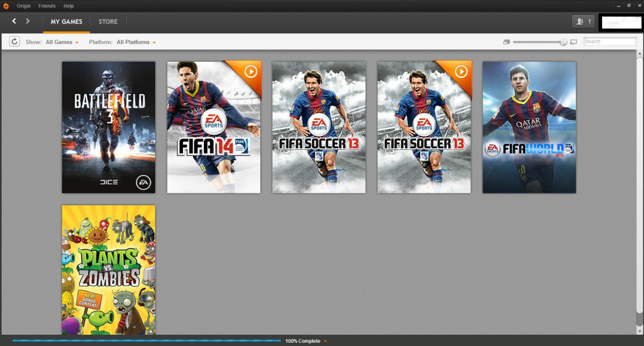Click the tile size slider handle
The width and height of the screenshot is (644, 346).
[563, 42]
